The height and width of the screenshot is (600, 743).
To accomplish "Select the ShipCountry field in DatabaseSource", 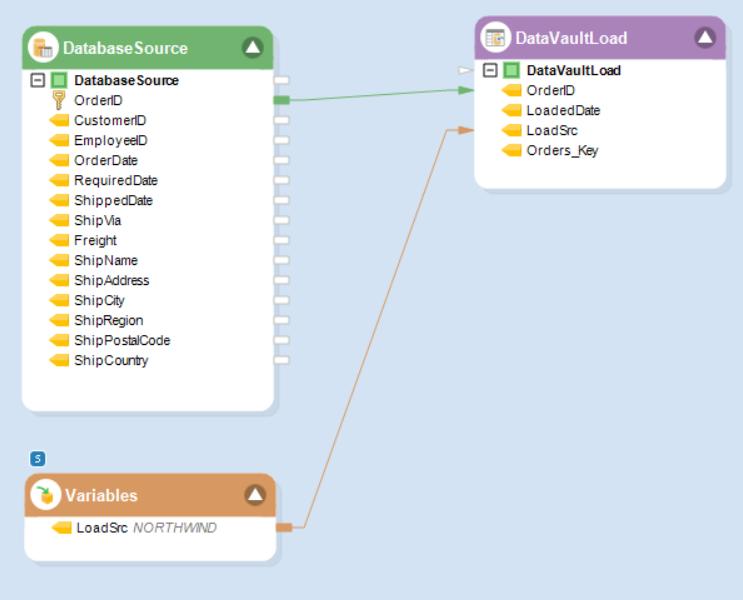I will [x=111, y=360].
